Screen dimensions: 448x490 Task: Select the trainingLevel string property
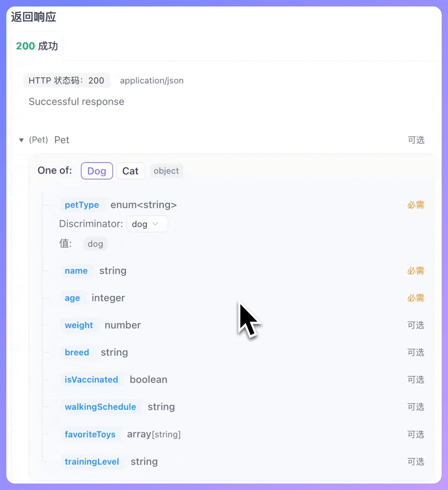(x=92, y=462)
